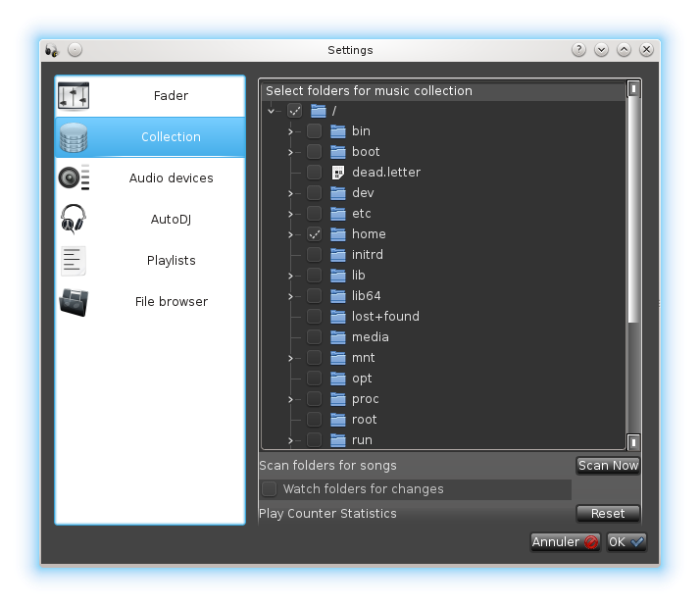This screenshot has height=607, width=700.
Task: Click the bin folder icon
Action: (x=338, y=130)
